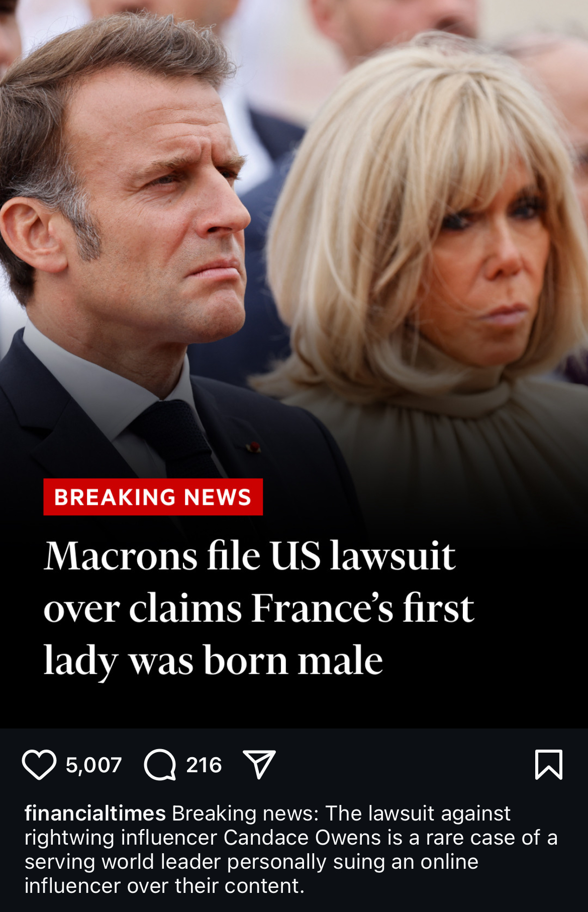Screen dimensions: 588x912
Task: Click the 'Macrons file US lawsuit' headline line
Action: pyautogui.click(x=250, y=556)
